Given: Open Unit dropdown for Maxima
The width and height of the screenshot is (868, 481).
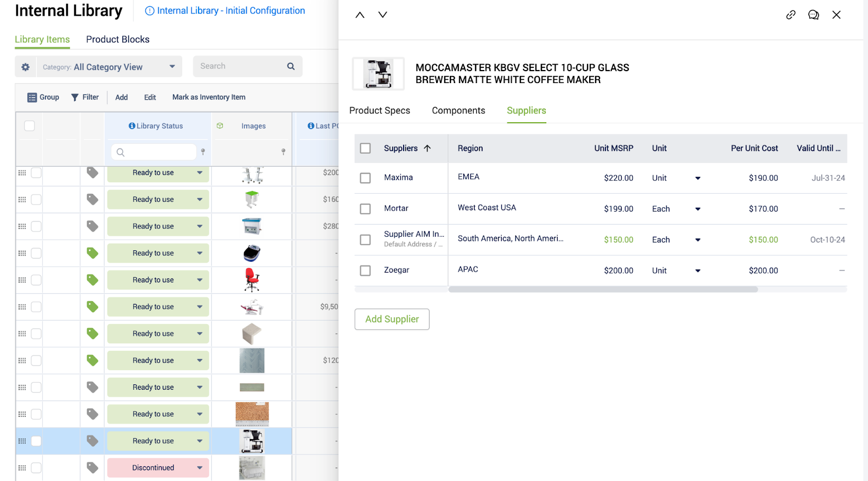Looking at the screenshot, I should click(698, 178).
